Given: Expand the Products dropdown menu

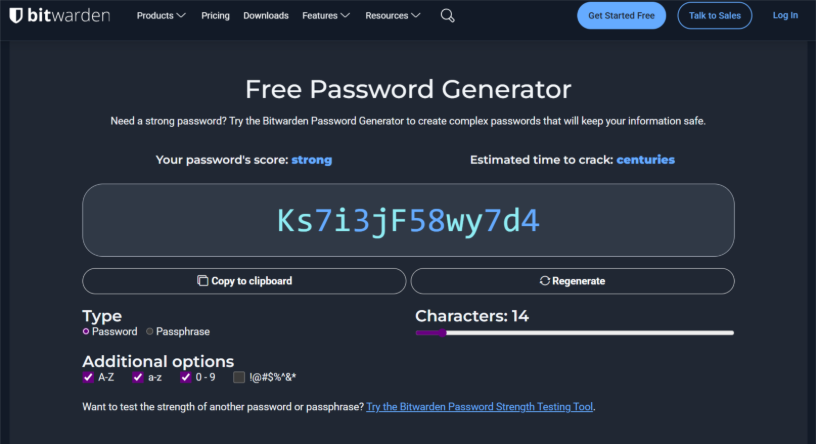Looking at the screenshot, I should pos(161,16).
